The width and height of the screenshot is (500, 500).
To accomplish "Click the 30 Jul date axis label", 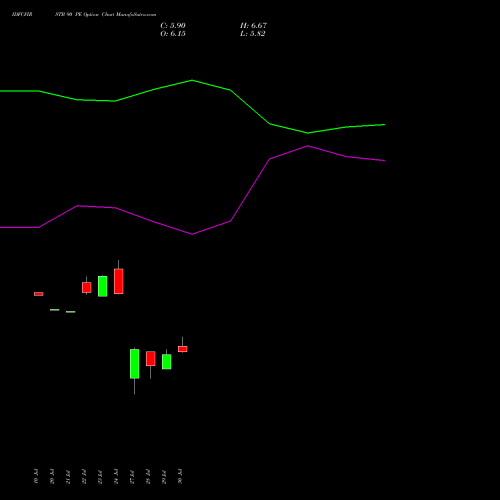I will tap(180, 476).
